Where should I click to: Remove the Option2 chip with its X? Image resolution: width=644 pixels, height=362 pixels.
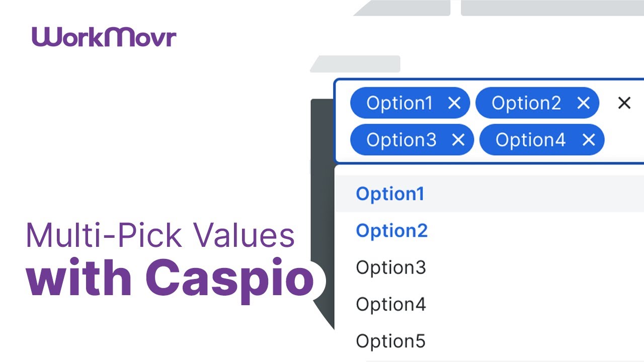(x=583, y=103)
